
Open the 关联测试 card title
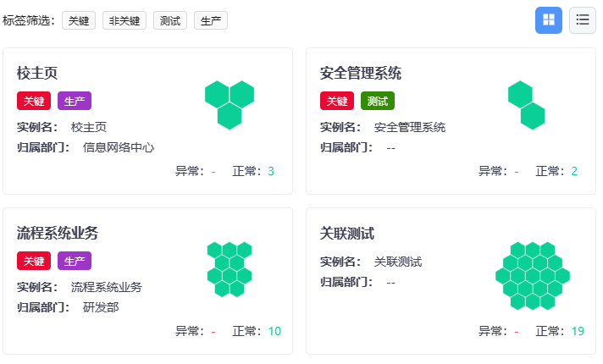347,233
